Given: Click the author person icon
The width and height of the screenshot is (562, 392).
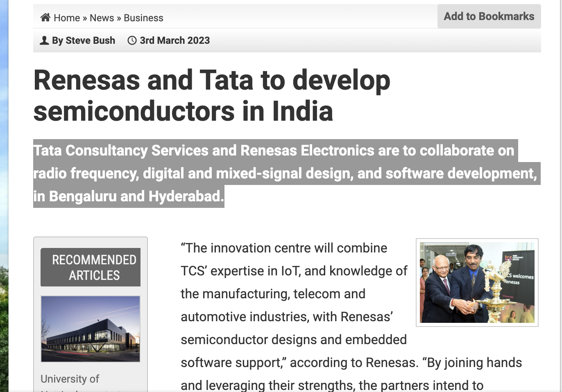Looking at the screenshot, I should pyautogui.click(x=44, y=41).
